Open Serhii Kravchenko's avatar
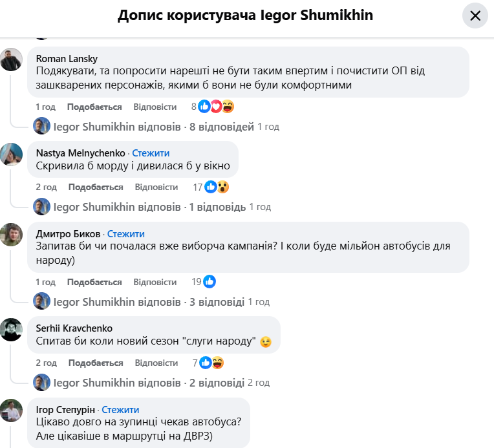494x448 pixels. pyautogui.click(x=12, y=329)
